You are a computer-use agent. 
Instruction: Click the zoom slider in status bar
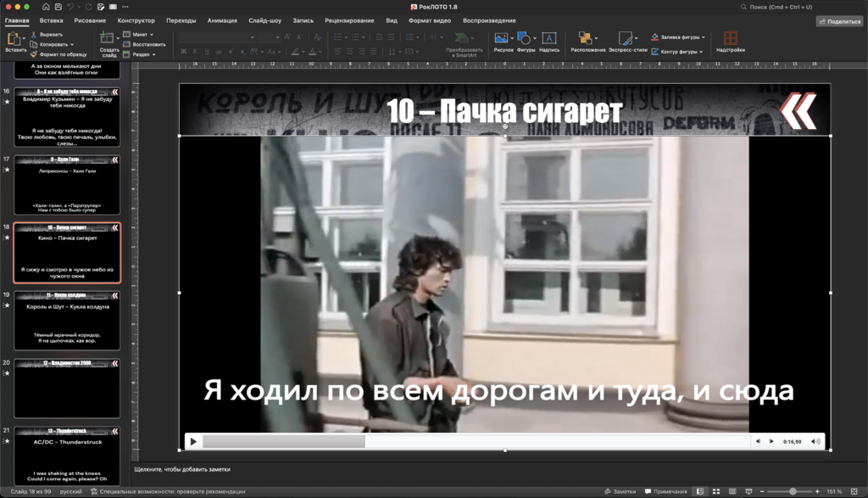pos(789,491)
